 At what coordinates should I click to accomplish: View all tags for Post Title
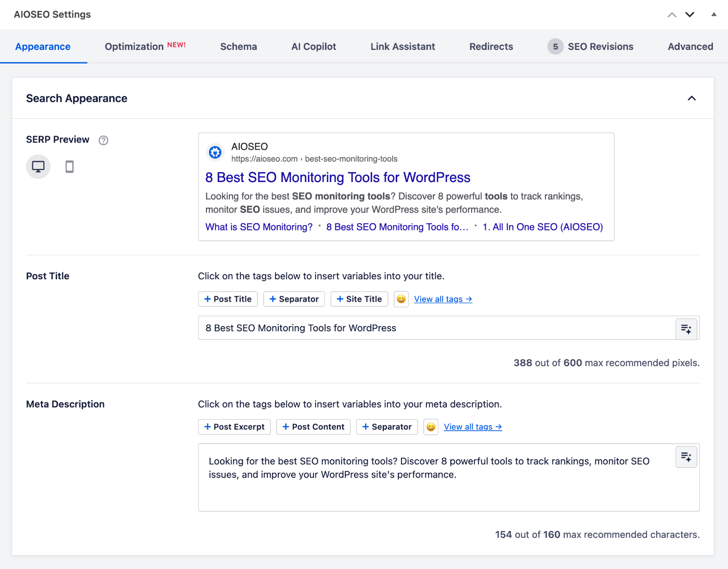point(443,299)
